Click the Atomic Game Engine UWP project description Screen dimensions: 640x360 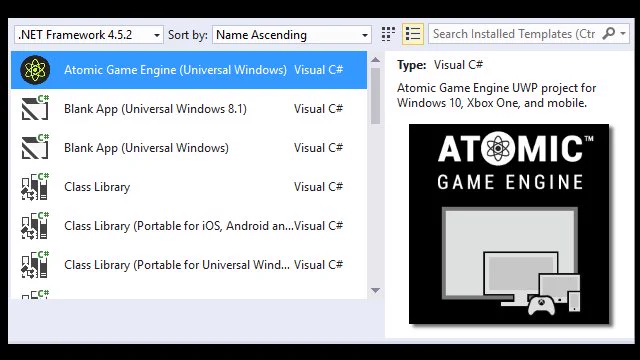(496, 96)
